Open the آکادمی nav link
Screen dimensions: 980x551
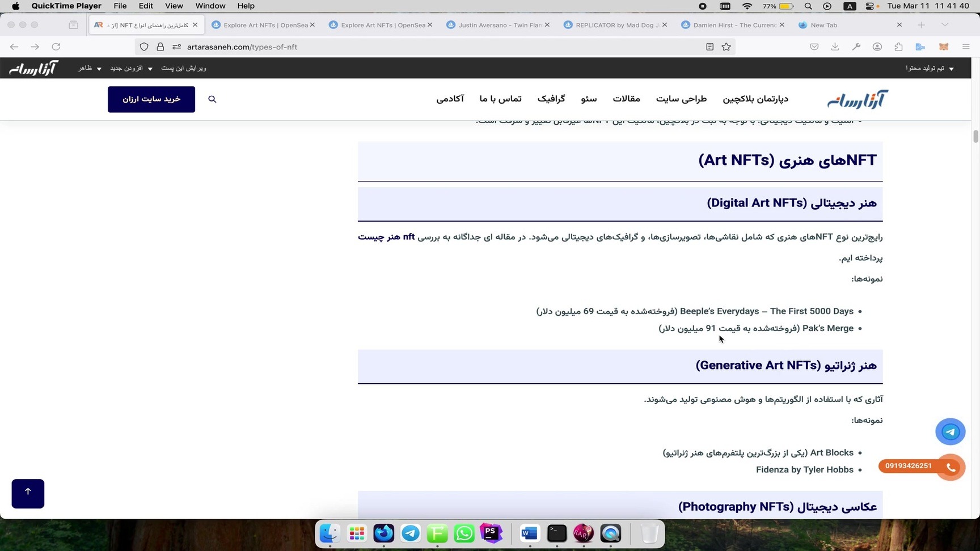point(450,99)
